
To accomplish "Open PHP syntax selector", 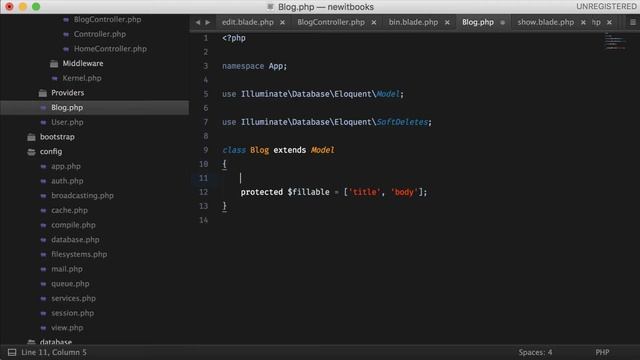I will [602, 352].
